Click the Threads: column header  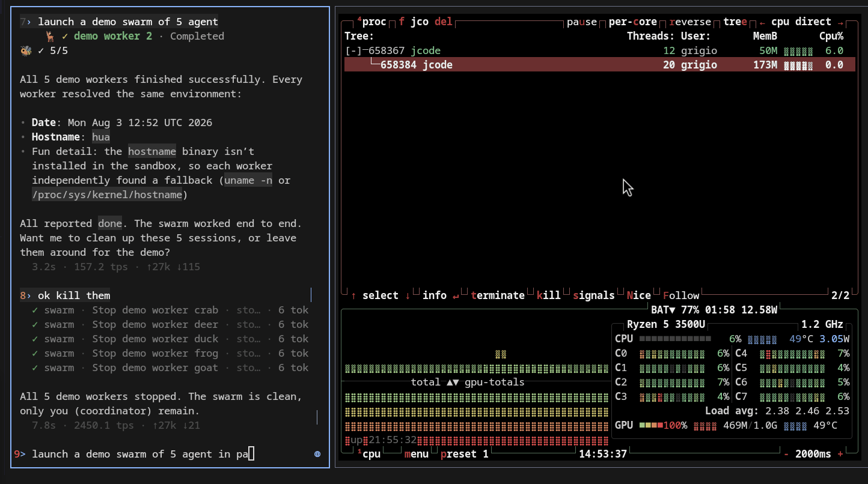[651, 36]
